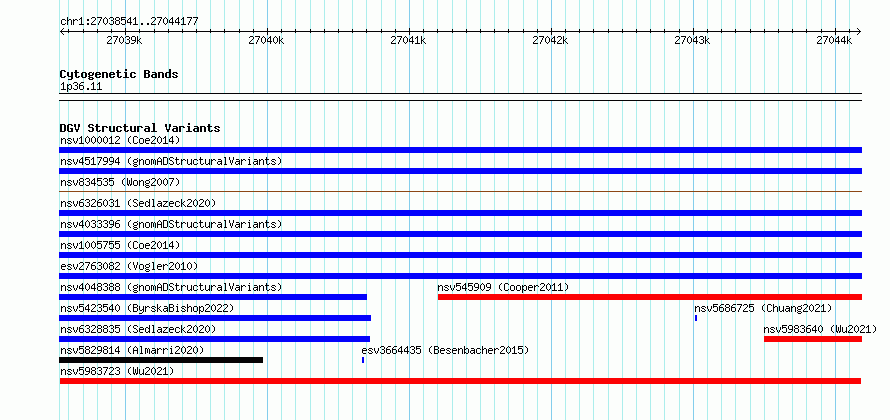Click the blue bar under nsv4517994
This screenshot has width=890, height=420.
(460, 171)
